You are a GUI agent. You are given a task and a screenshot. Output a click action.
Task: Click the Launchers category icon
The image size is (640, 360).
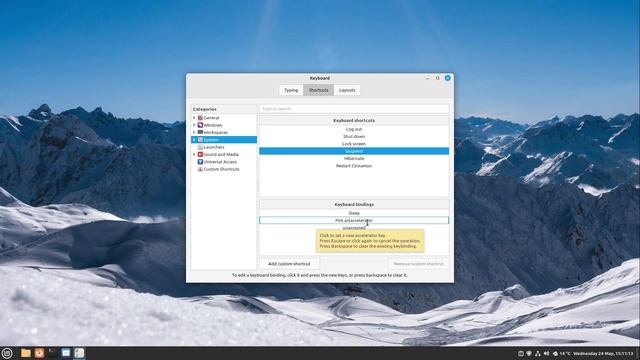point(200,147)
